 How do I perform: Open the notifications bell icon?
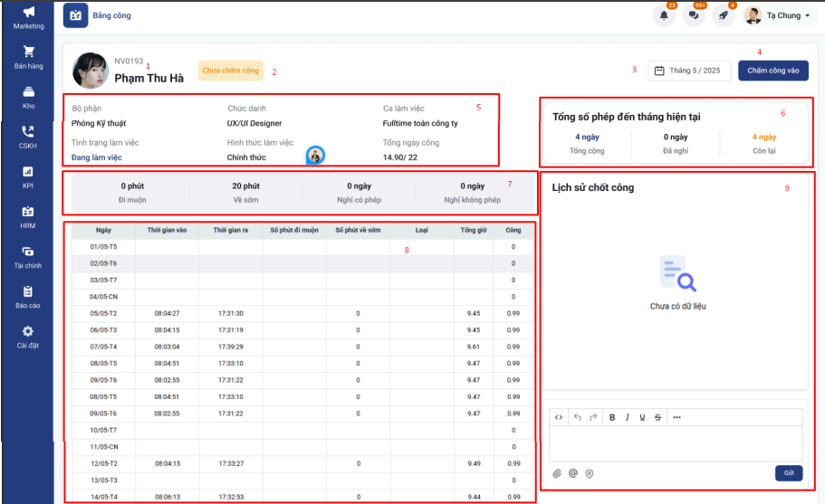point(665,15)
